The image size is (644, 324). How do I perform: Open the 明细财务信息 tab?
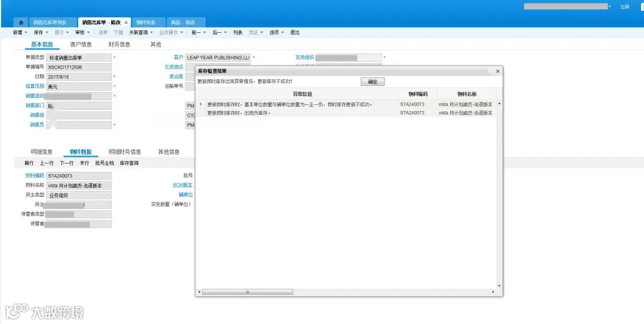point(125,152)
